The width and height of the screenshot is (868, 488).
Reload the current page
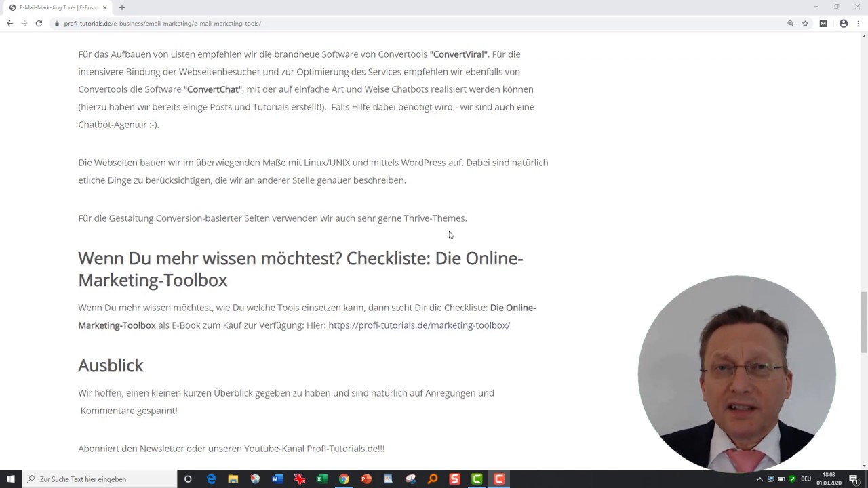pyautogui.click(x=39, y=23)
